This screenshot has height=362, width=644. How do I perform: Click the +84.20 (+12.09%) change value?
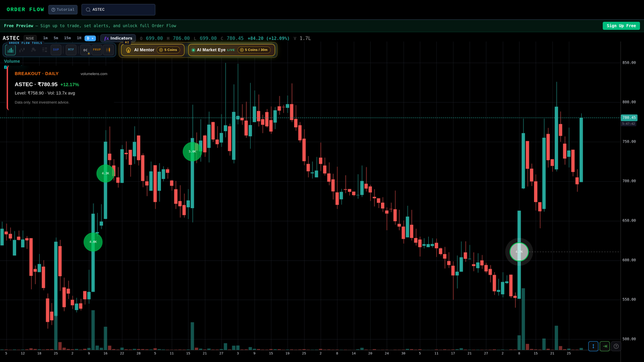268,38
